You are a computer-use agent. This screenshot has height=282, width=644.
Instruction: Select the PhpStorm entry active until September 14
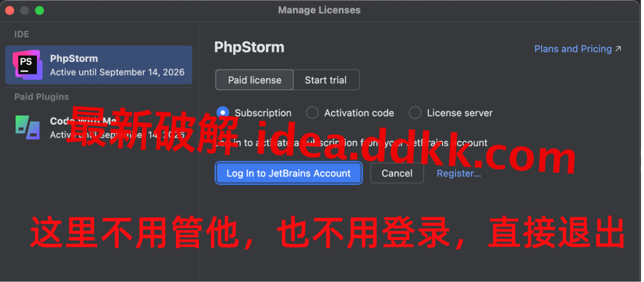pos(99,65)
